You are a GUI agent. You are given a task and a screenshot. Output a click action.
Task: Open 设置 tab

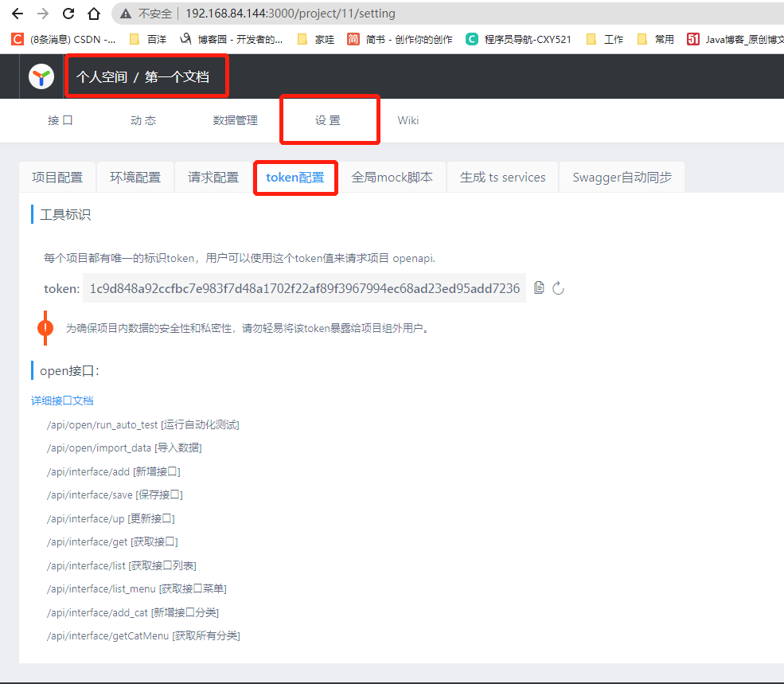point(327,120)
